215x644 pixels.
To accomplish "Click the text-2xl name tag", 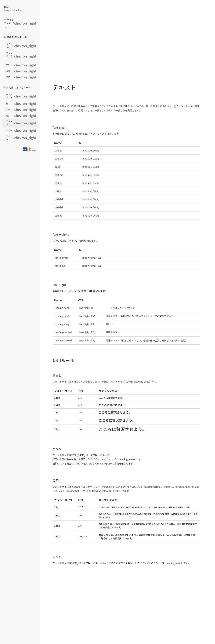I will 59,199.
